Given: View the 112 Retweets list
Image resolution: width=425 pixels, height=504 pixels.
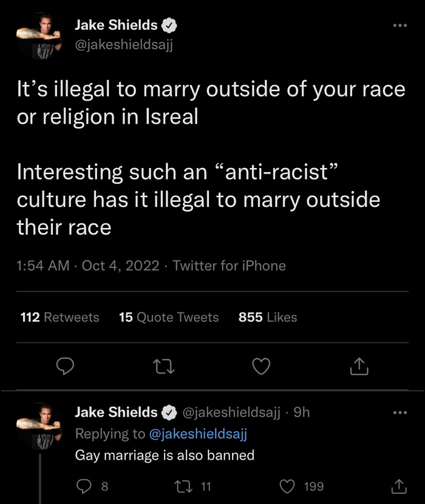Looking at the screenshot, I should coord(59,317).
